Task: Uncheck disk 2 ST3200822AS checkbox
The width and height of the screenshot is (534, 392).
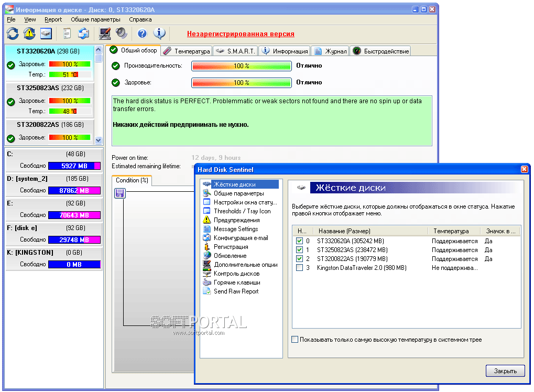Action: click(299, 258)
